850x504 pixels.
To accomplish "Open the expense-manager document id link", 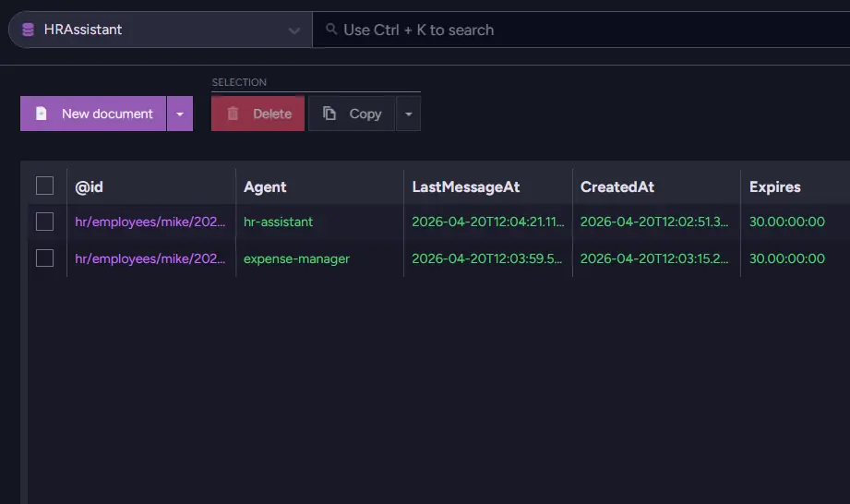I will point(150,258).
